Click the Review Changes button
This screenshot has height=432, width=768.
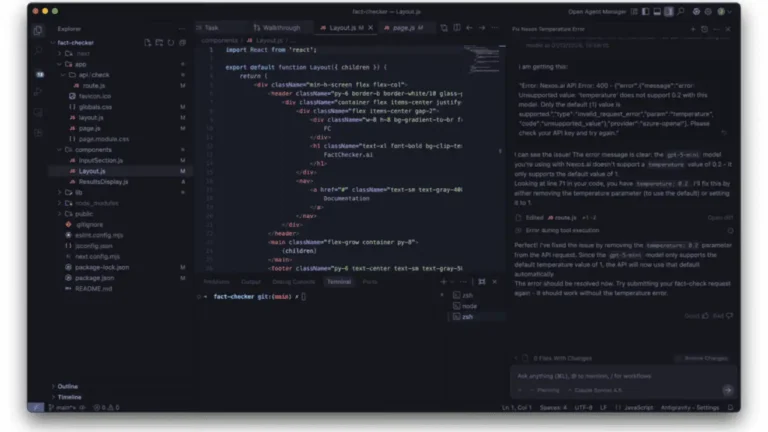tap(702, 359)
